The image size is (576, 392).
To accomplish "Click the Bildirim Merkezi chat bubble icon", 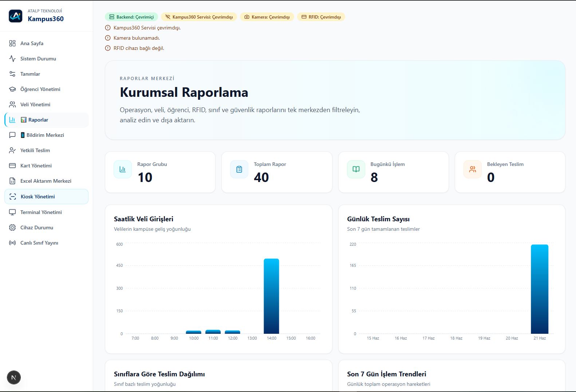I will (x=12, y=135).
